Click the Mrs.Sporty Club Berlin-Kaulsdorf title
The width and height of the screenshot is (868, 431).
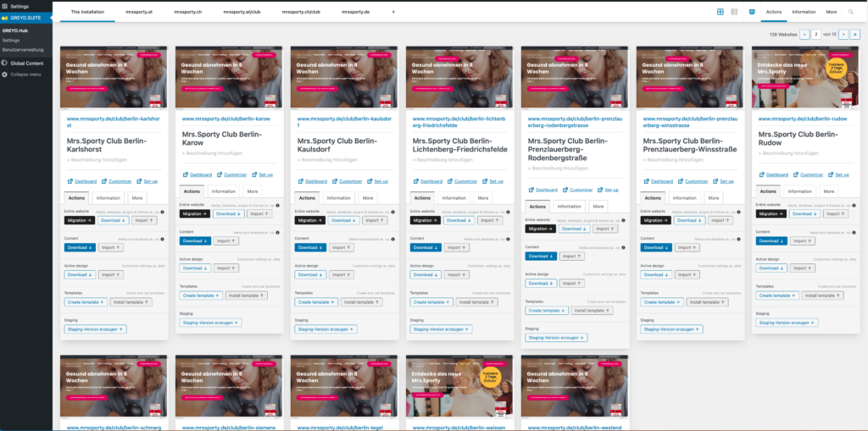pos(337,146)
